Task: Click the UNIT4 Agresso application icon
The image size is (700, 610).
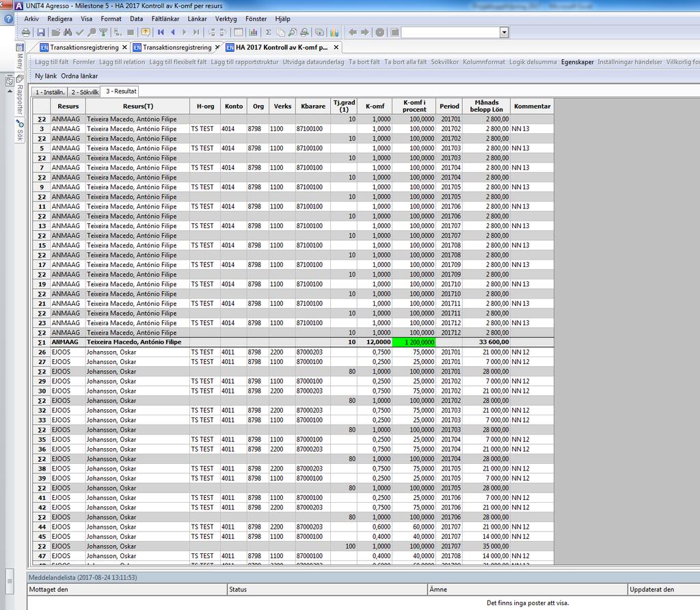Action: tap(18, 5)
